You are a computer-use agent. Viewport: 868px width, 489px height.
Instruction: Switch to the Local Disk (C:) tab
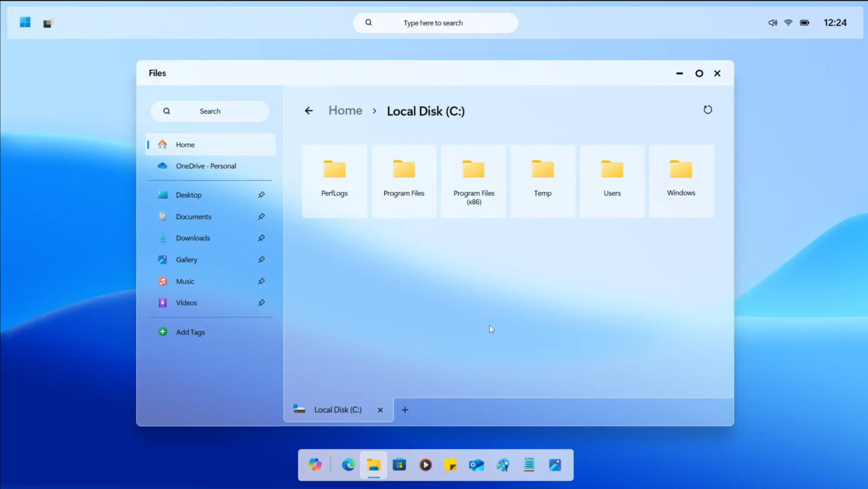[x=337, y=409]
